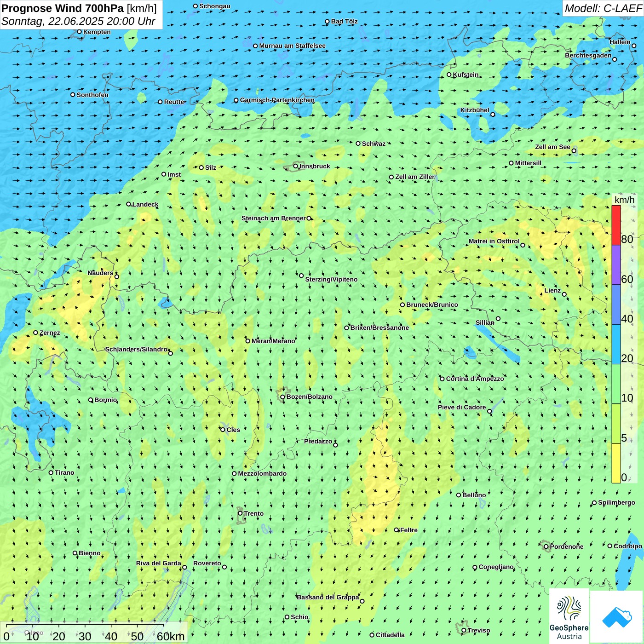Click the 'Schio' label

299,617
